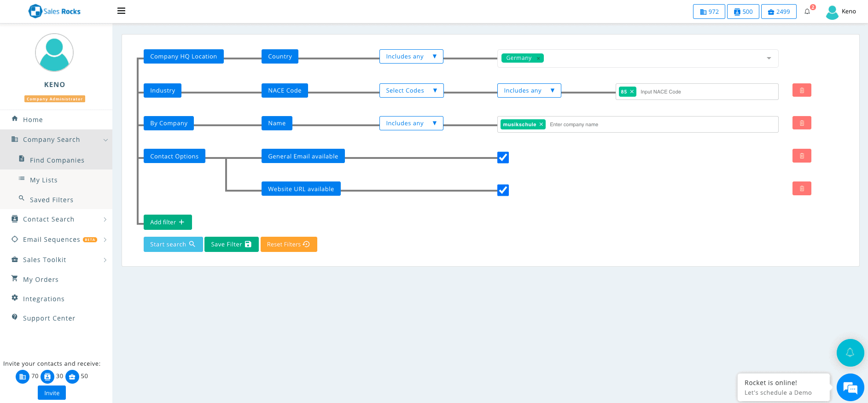Image resolution: width=868 pixels, height=403 pixels.
Task: Remove the Germany country tag
Action: tap(538, 58)
